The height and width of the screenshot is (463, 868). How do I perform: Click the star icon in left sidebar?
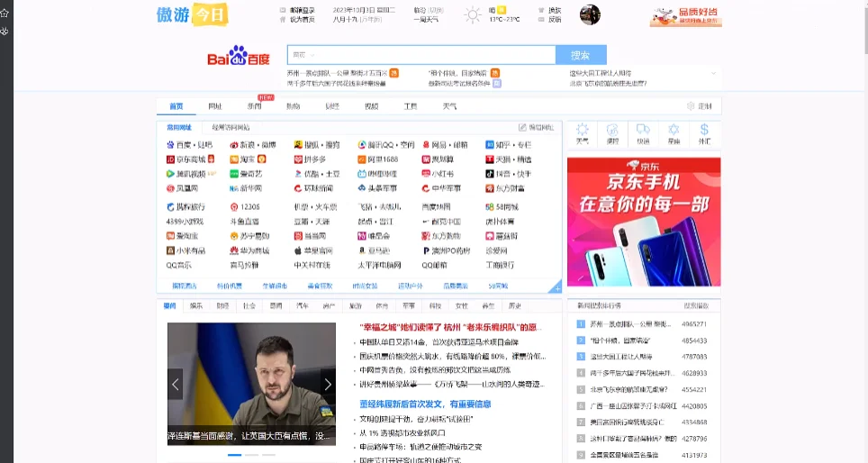[5, 13]
